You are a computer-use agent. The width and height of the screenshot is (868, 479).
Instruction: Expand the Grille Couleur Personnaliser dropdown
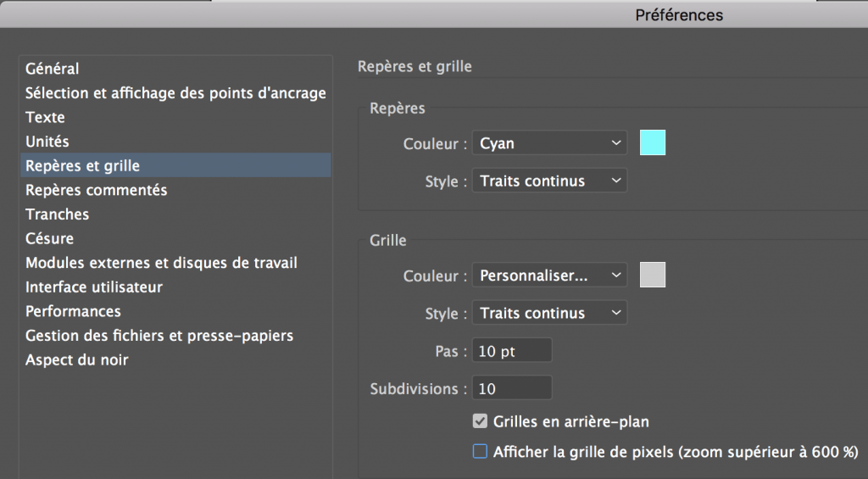click(549, 275)
